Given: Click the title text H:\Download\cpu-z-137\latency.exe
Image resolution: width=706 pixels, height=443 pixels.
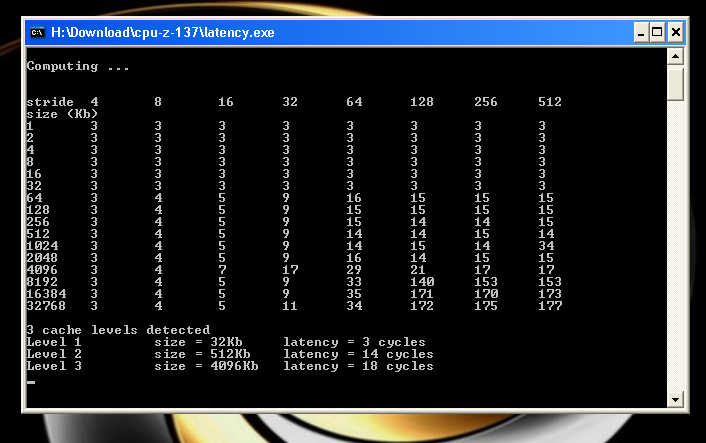Looking at the screenshot, I should 163,32.
